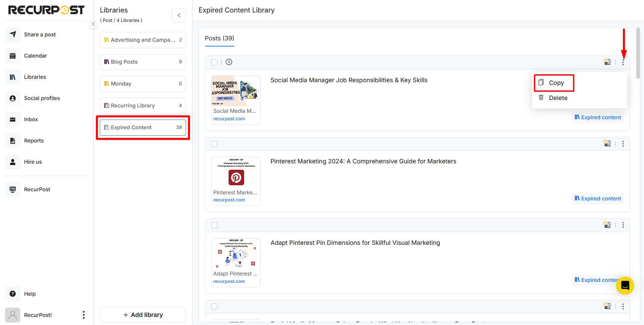Open the Help question mark icon
Image resolution: width=644 pixels, height=325 pixels.
coord(13,294)
